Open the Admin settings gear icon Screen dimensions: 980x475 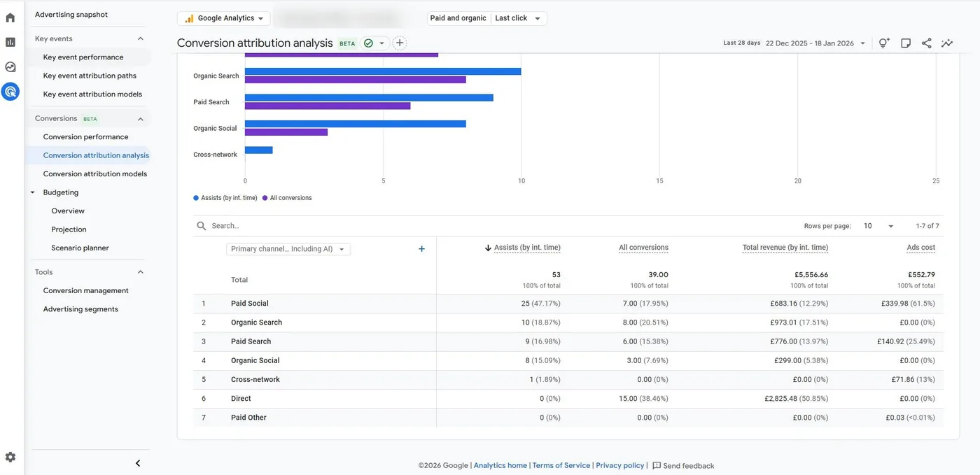[x=10, y=457]
